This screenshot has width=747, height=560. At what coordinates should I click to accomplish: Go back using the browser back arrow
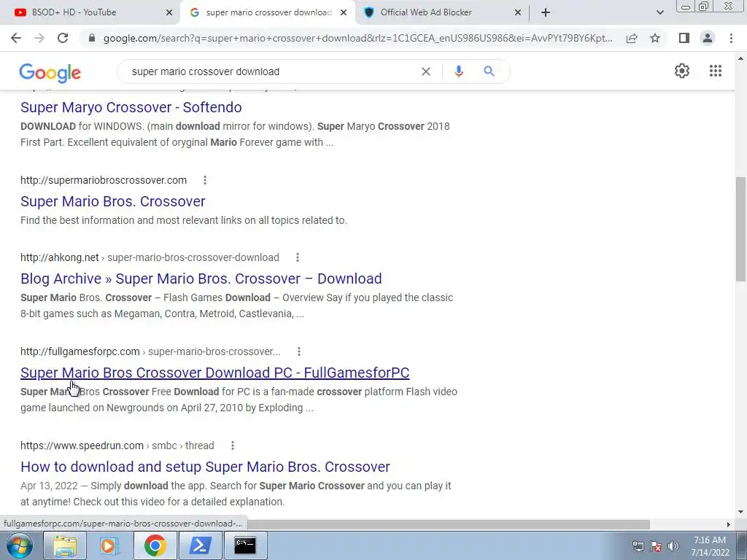16,38
